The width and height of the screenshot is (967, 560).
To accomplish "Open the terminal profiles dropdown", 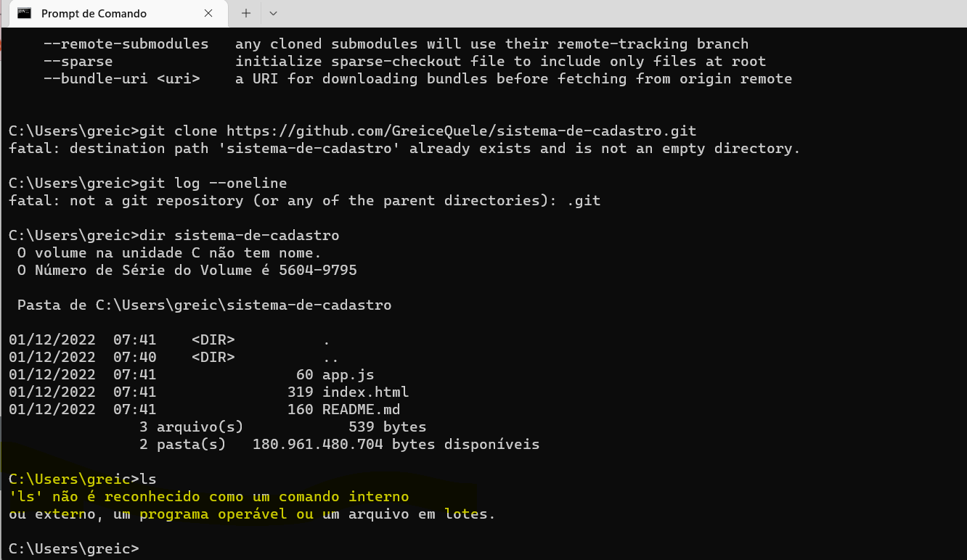I will point(274,13).
